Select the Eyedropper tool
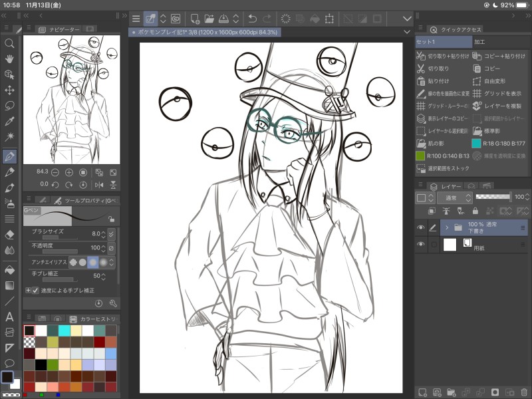This screenshot has height=399, width=532. tap(9, 121)
